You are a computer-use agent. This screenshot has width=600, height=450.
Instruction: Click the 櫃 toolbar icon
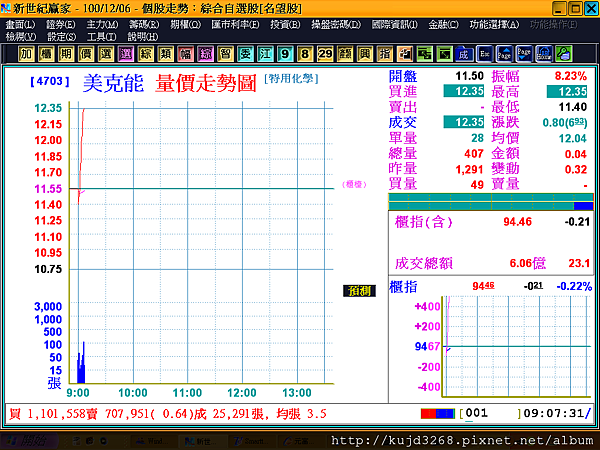coord(46,54)
